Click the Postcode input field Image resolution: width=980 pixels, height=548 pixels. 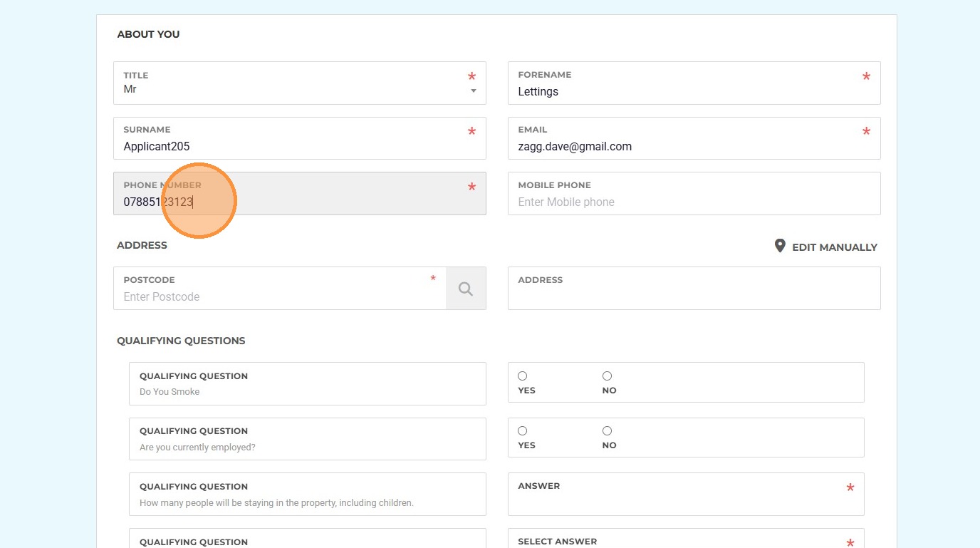(280, 289)
